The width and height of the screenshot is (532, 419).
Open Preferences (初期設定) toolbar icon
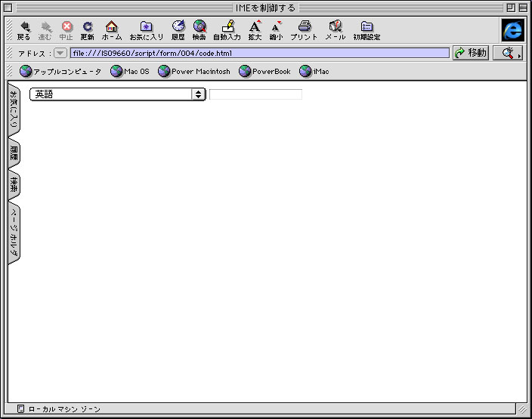(367, 30)
